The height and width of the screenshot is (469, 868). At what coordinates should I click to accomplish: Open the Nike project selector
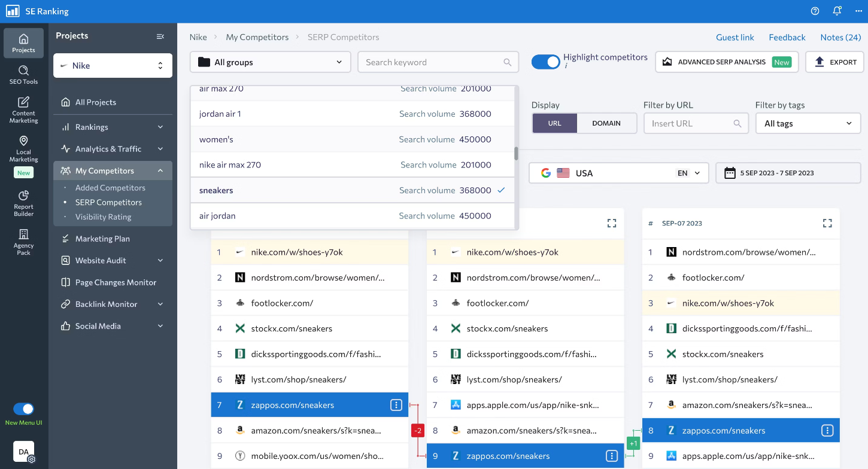[113, 66]
